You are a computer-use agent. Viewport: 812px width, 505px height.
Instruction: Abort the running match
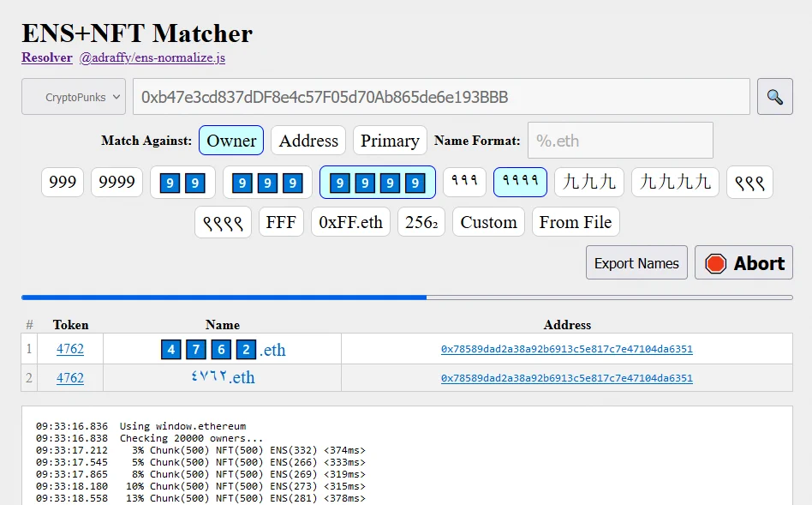click(743, 263)
